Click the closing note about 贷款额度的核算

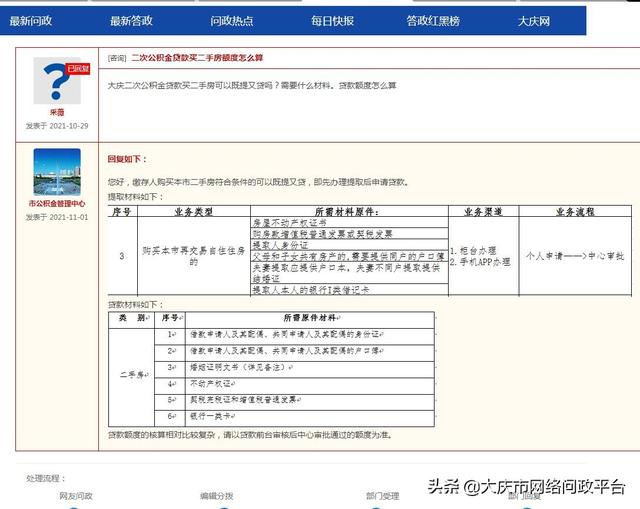(250, 435)
